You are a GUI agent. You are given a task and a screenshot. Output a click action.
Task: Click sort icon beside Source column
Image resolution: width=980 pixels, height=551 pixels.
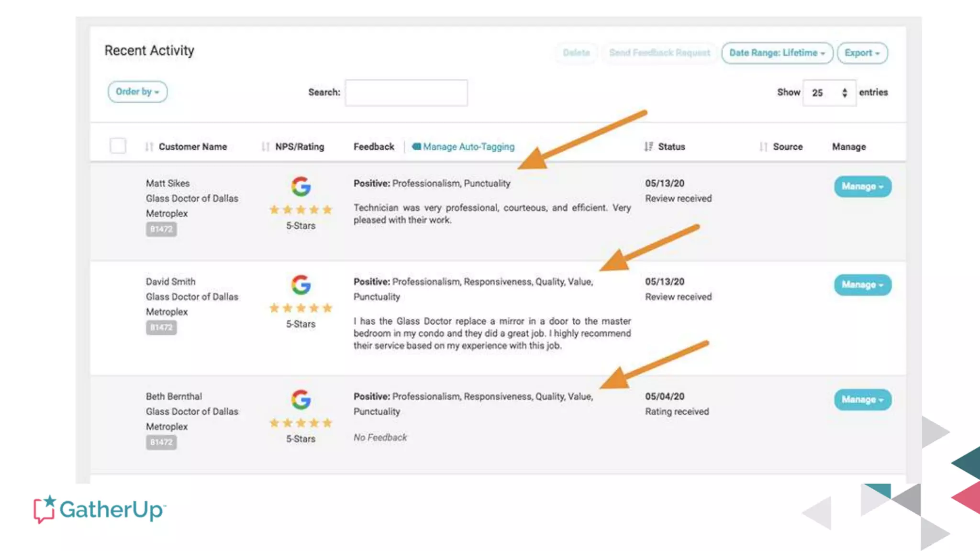point(763,147)
